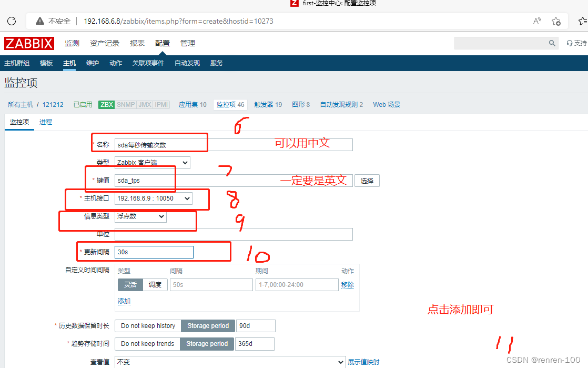Go to 维护 submenu
Screen dimensions: 588x368
pos(92,63)
